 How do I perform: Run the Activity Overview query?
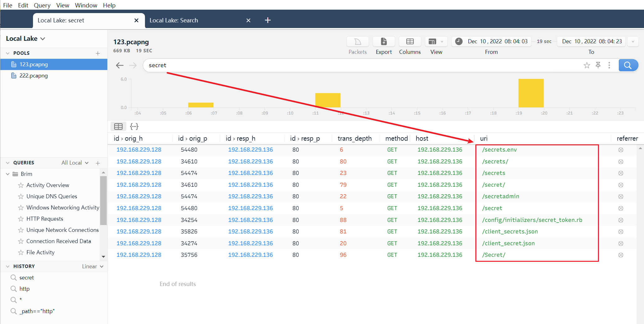tap(48, 185)
